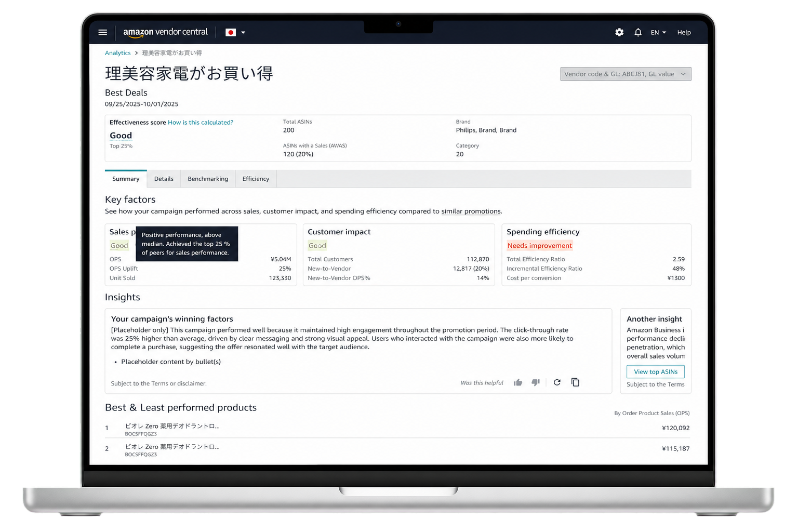The image size is (798, 532).
Task: Follow the 'similar promotions' link
Action: (x=471, y=211)
